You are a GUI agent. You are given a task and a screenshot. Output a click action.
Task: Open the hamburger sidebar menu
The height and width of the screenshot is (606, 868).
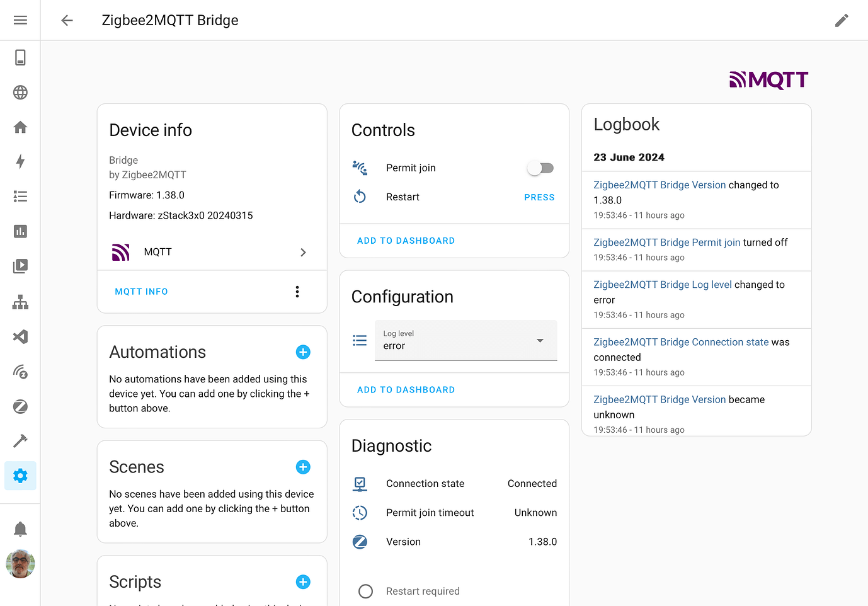(x=20, y=20)
